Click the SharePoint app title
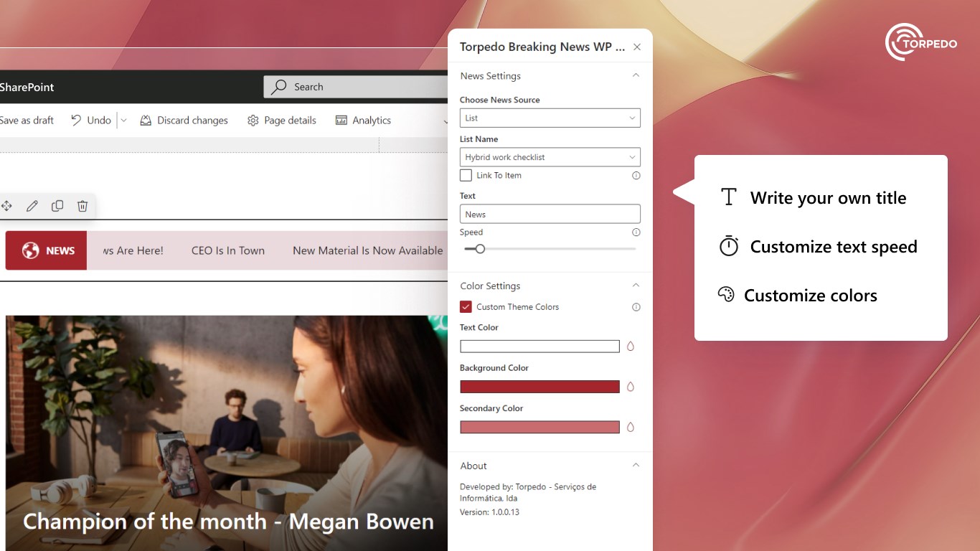 coord(27,87)
